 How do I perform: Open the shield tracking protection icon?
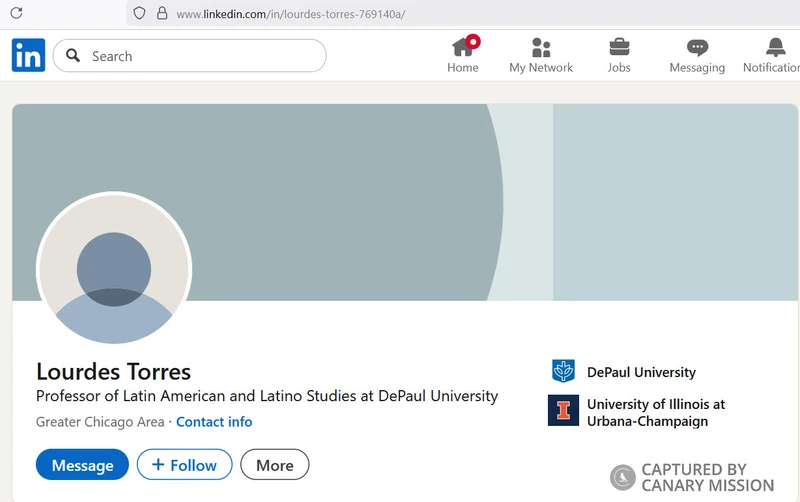pyautogui.click(x=139, y=13)
